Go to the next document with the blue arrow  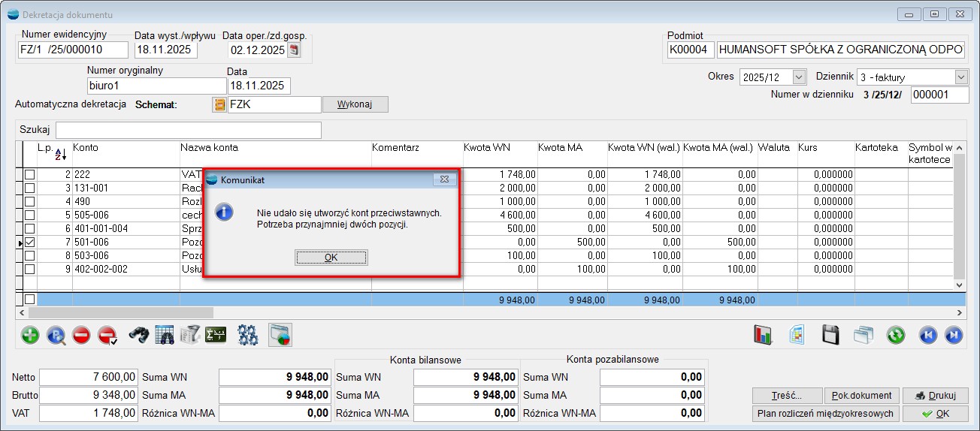pos(952,336)
